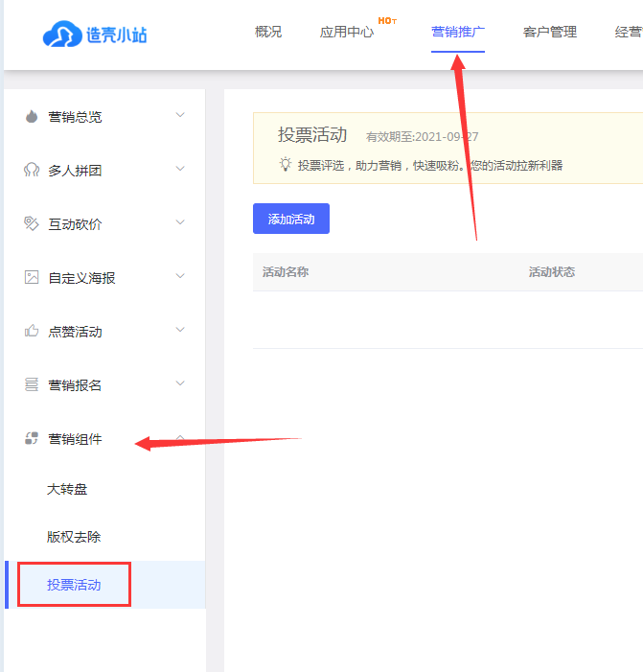Click 营销报名 menu label
This screenshot has height=672, width=643.
[x=75, y=384]
